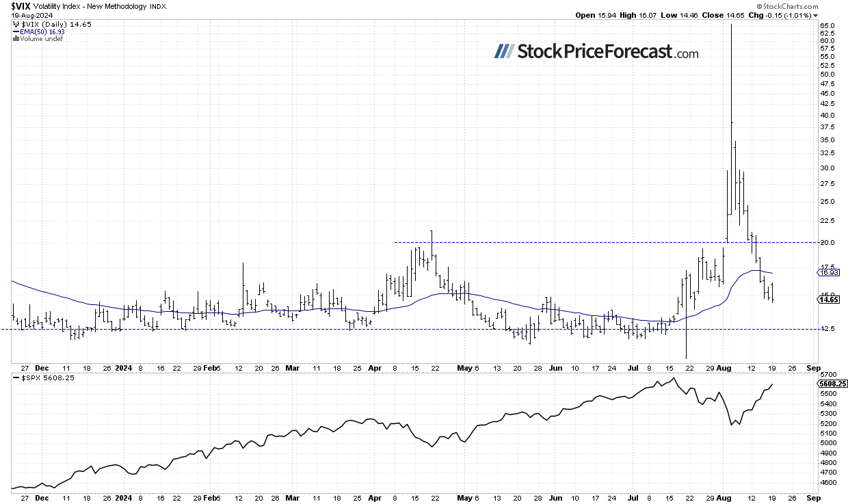Click the @StockCharts.com attribution link
The image size is (848, 504).
(786, 7)
